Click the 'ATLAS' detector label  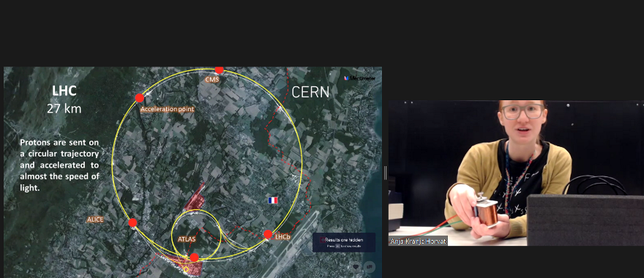point(187,239)
